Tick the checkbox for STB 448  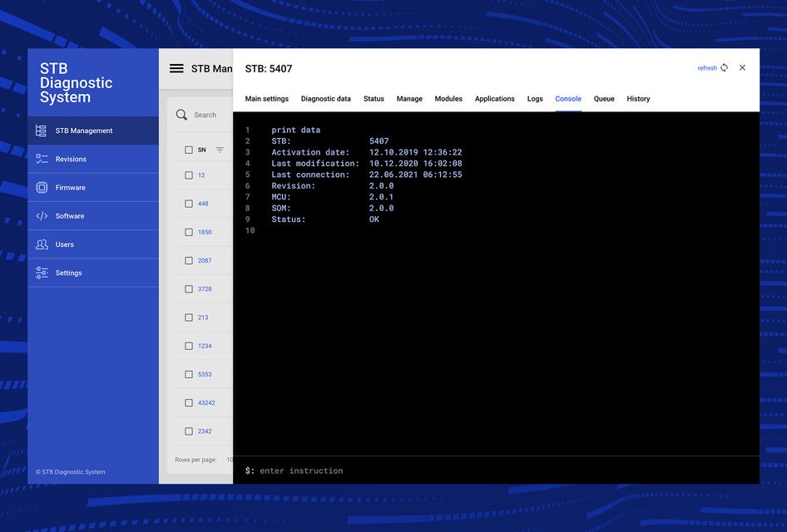tap(189, 204)
